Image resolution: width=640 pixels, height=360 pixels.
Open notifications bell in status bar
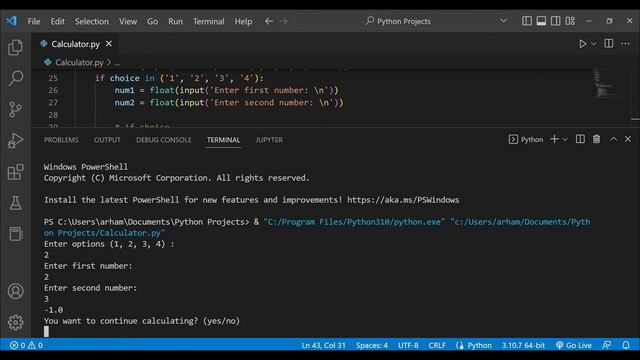[x=626, y=345]
